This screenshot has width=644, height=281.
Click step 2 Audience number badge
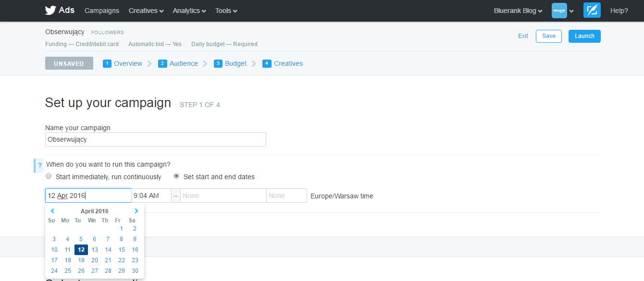pyautogui.click(x=162, y=63)
